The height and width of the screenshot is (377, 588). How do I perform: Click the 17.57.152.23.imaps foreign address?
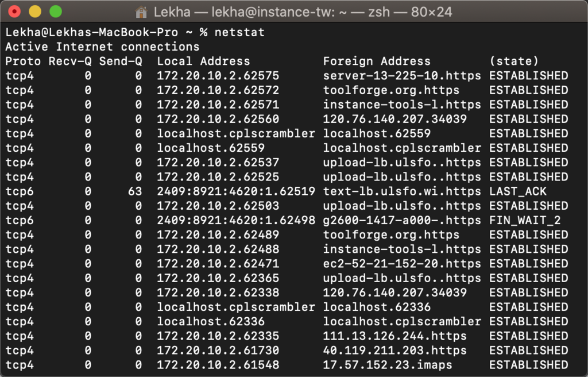click(x=388, y=365)
